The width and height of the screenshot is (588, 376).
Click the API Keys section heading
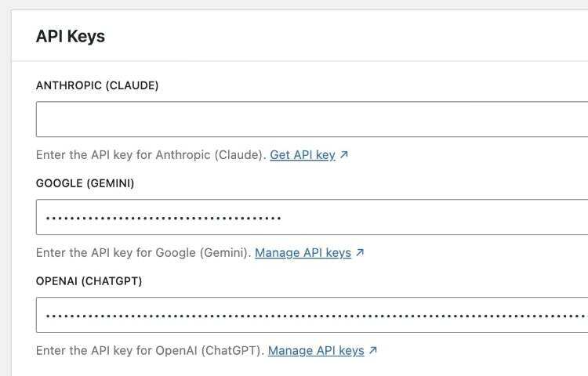70,36
